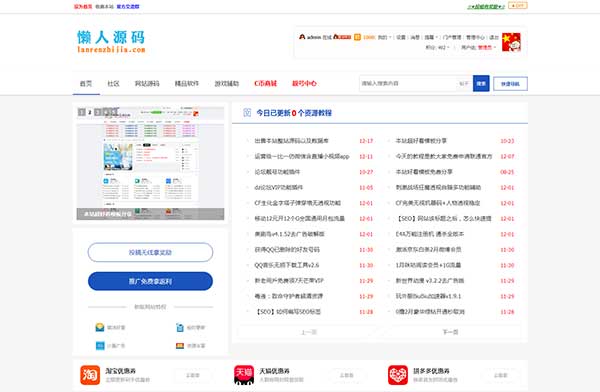Click the 收藏本站 link in top bar
This screenshot has height=392, width=600.
104,7
